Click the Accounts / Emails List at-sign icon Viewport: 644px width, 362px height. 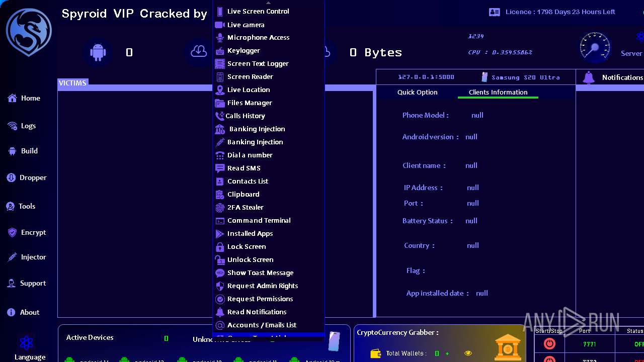click(x=220, y=325)
